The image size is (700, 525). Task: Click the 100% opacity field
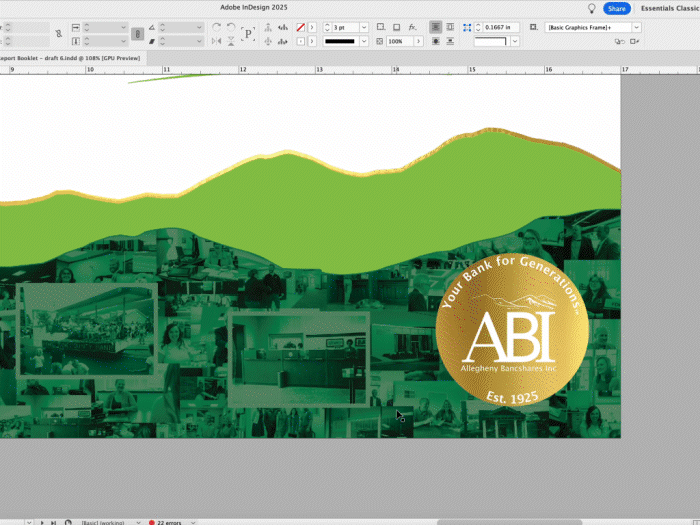pyautogui.click(x=400, y=42)
